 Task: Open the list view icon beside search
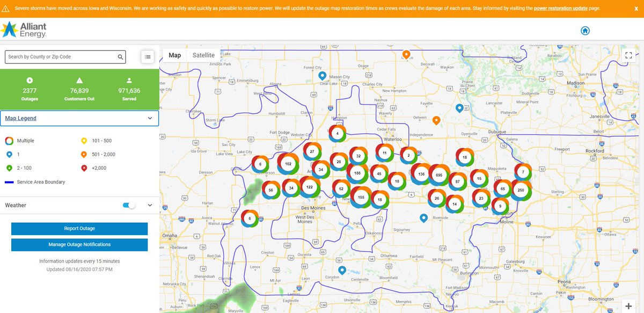[148, 56]
